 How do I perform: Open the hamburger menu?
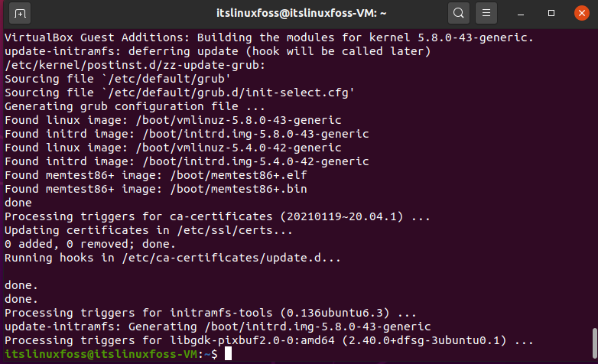click(x=486, y=13)
